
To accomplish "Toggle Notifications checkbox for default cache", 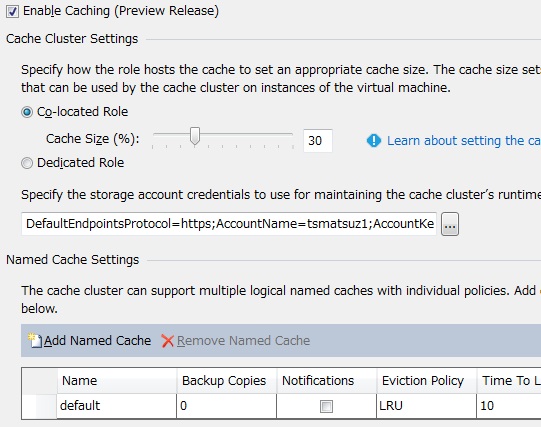I will pyautogui.click(x=326, y=406).
